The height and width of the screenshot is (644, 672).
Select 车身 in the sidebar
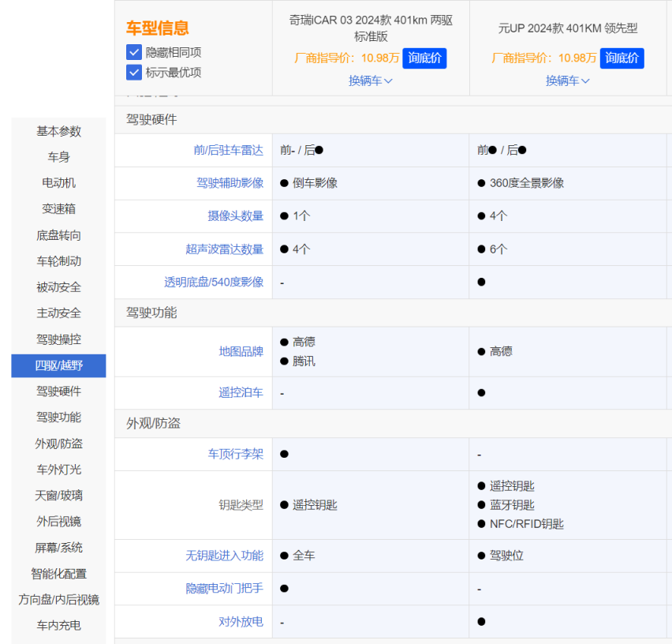pos(58,157)
